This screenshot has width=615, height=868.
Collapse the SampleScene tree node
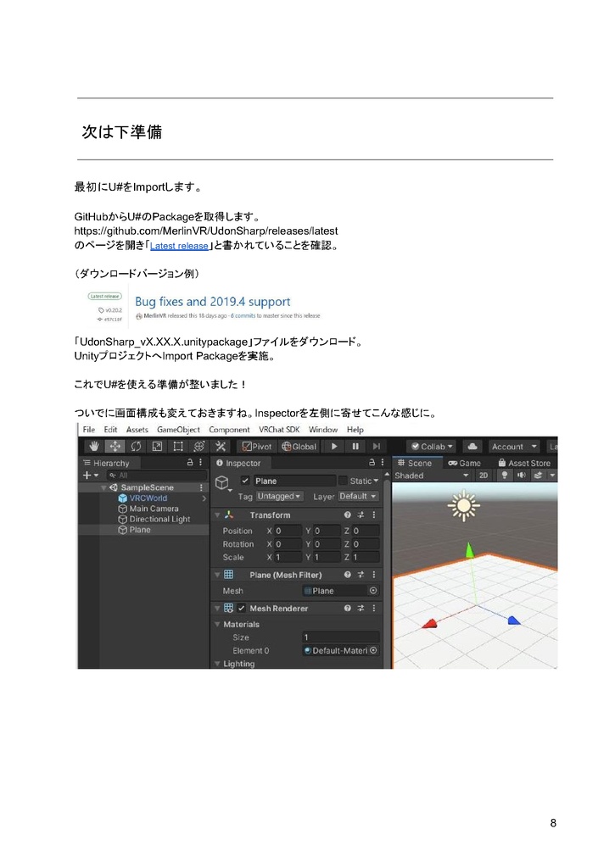[103, 487]
